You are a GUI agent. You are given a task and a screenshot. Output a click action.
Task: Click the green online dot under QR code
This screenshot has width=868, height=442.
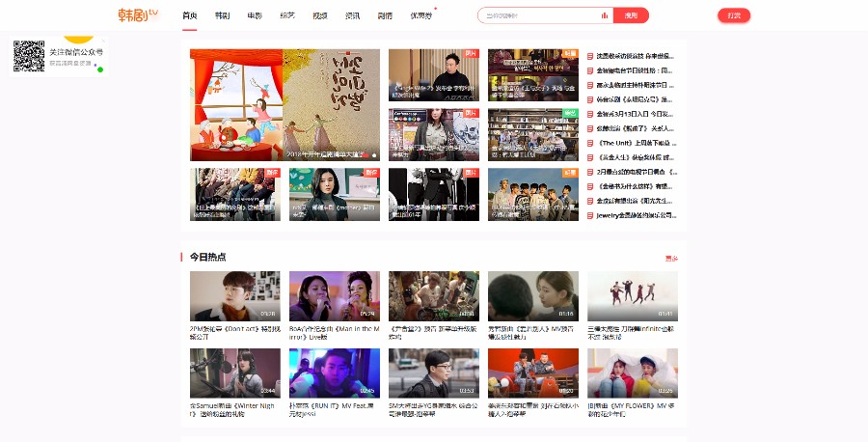100,69
